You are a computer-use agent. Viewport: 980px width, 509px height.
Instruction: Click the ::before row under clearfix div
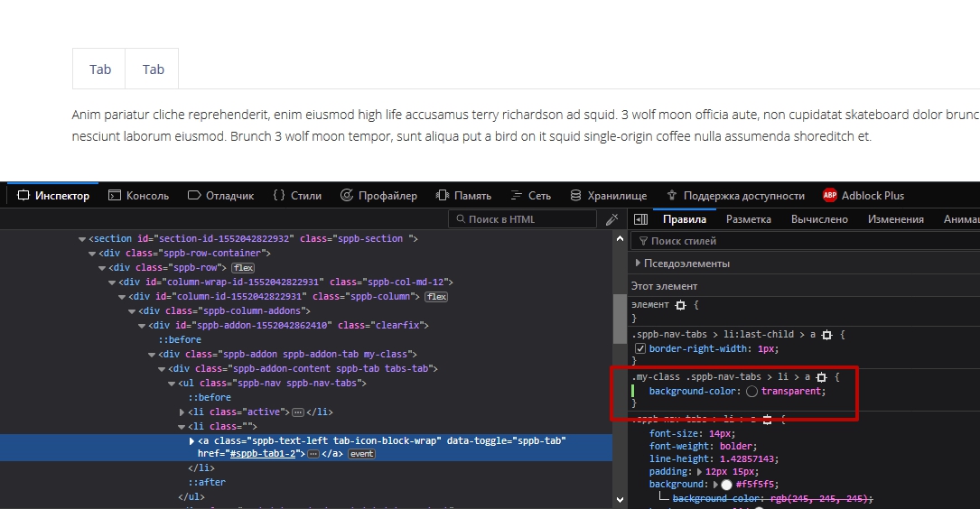180,339
